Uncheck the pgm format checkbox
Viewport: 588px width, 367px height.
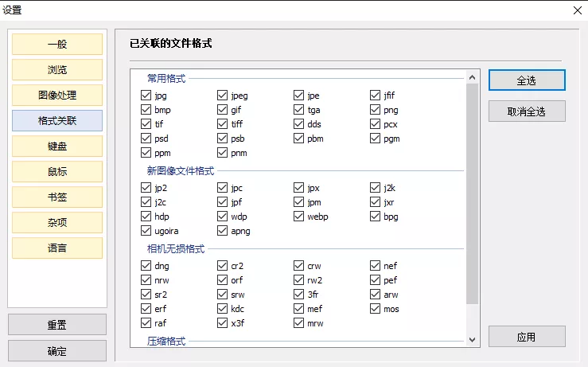[x=375, y=139]
